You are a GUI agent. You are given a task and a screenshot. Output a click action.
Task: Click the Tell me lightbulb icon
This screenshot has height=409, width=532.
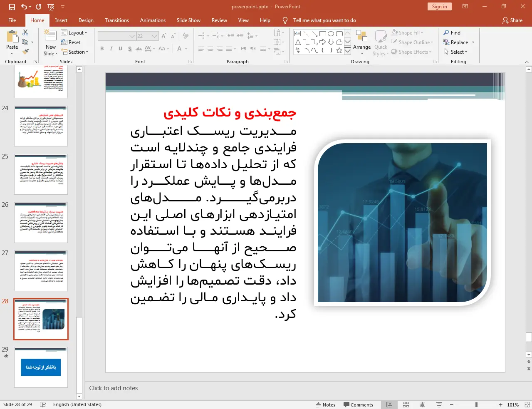(285, 20)
